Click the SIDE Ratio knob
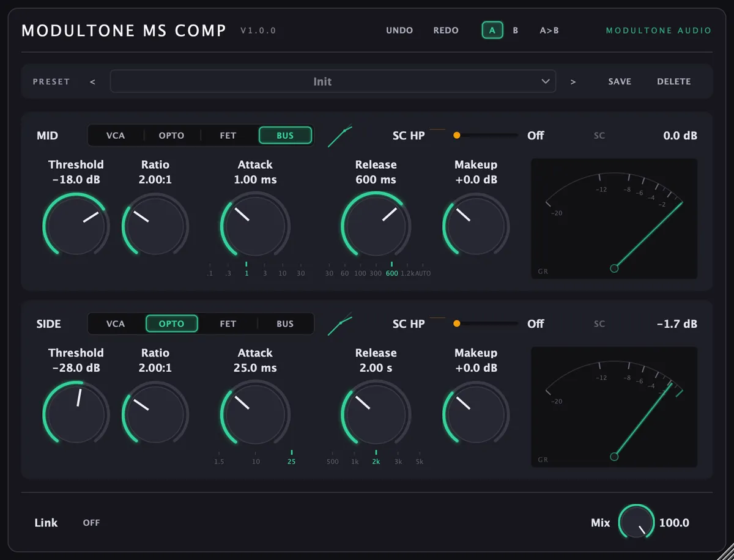Screen dimensions: 734x560 [155, 413]
